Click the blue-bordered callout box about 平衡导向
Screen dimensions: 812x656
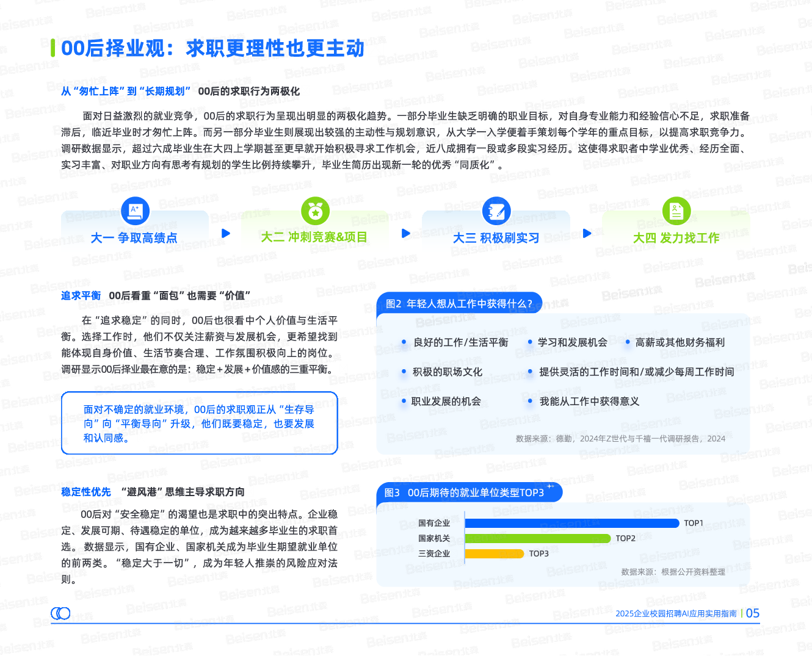pos(200,423)
